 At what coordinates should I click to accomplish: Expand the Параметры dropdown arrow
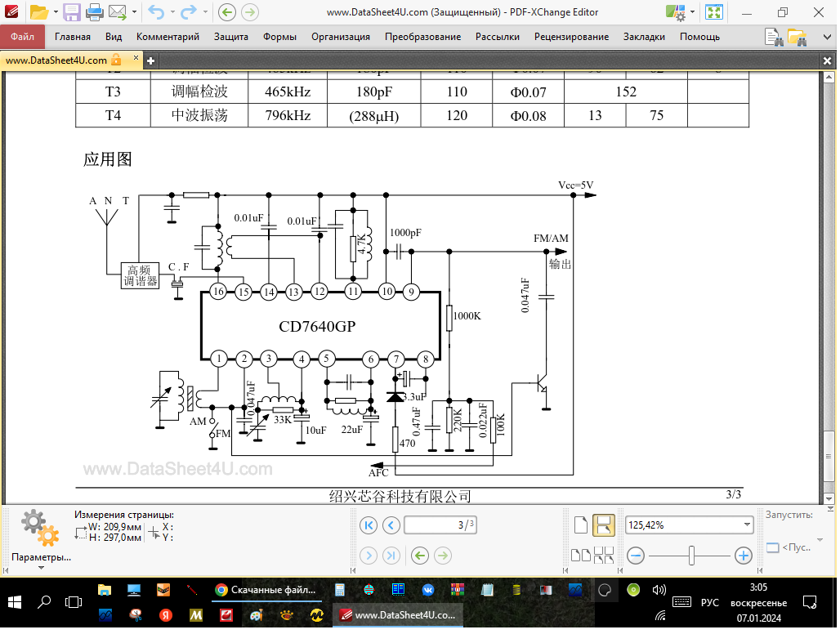41,568
